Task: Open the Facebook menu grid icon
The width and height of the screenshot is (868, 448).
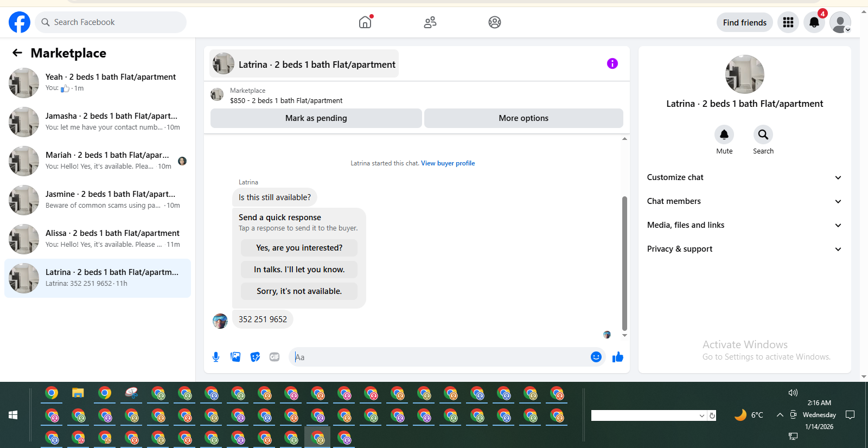Action: point(788,22)
